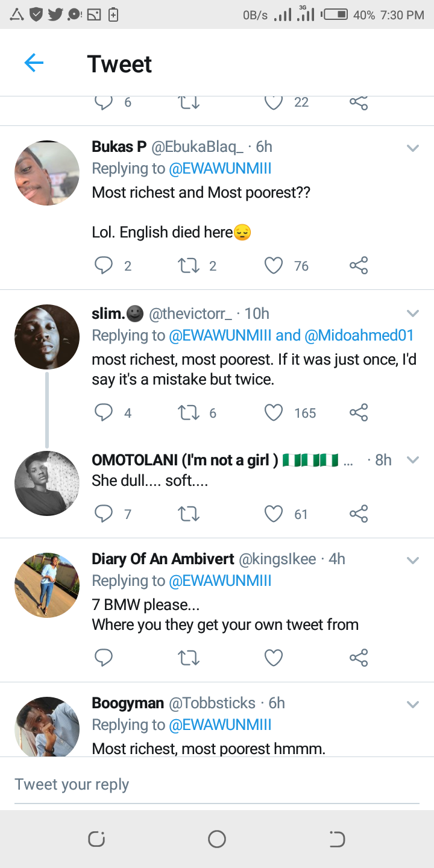
Task: Expand options menu for slim.'s tweet
Action: point(412,313)
